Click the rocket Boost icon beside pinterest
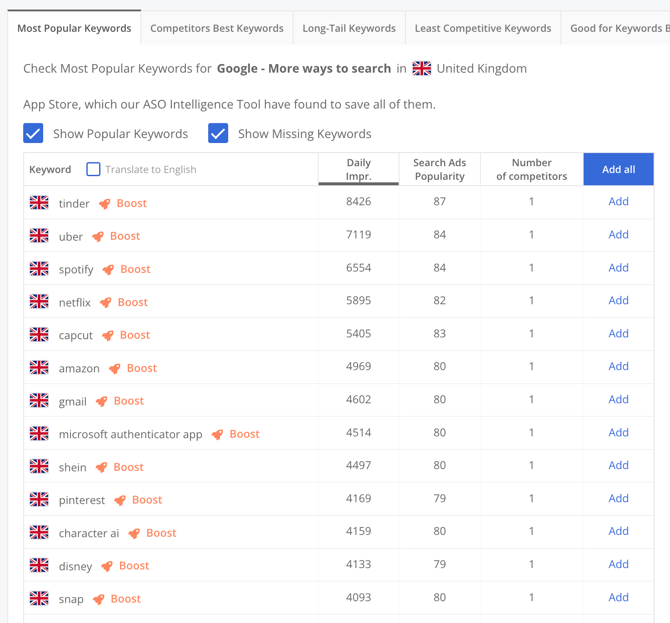The image size is (670, 623). point(120,500)
